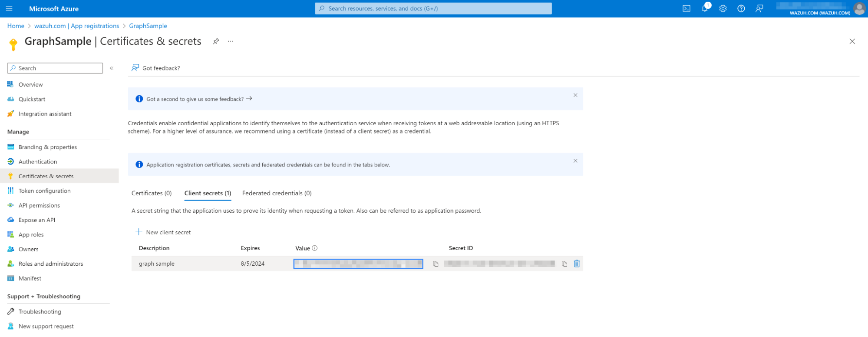Image resolution: width=868 pixels, height=337 pixels.
Task: Copy the Secret ID to clipboard
Action: click(564, 264)
